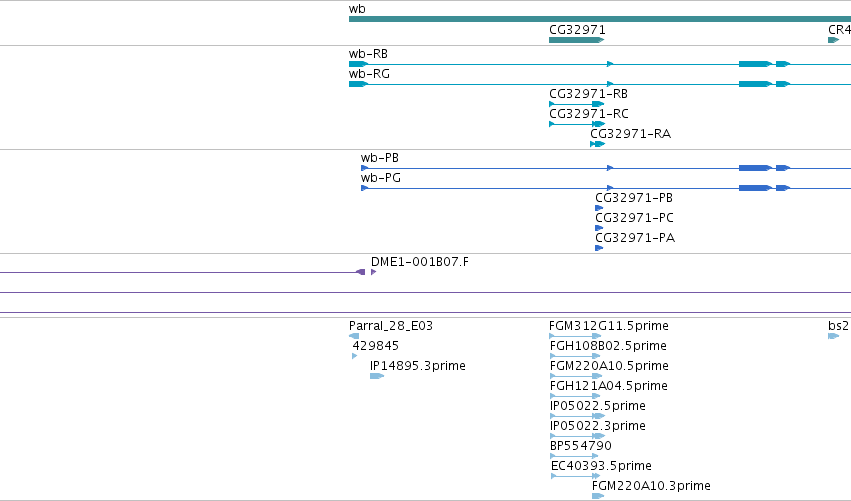Click the IP14895.3prime EST block
The image size is (851, 501).
tap(377, 376)
